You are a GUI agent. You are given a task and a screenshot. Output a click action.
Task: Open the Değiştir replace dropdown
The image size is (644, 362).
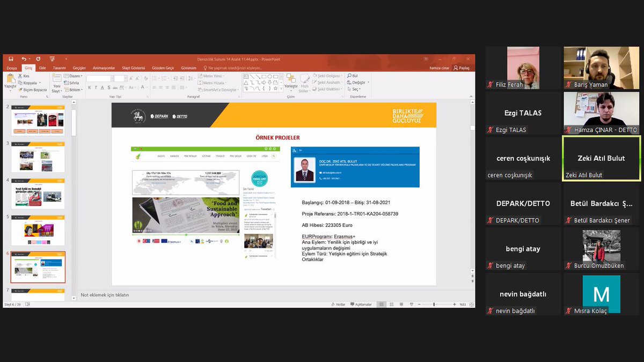pyautogui.click(x=358, y=83)
